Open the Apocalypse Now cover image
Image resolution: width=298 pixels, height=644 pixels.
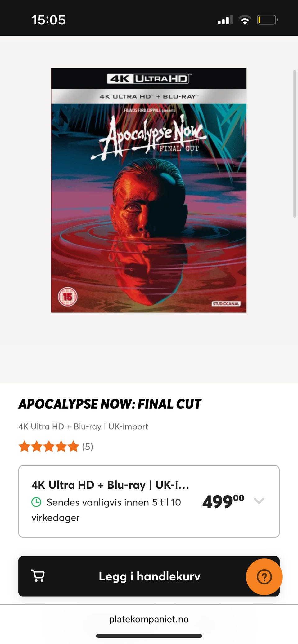(x=149, y=190)
